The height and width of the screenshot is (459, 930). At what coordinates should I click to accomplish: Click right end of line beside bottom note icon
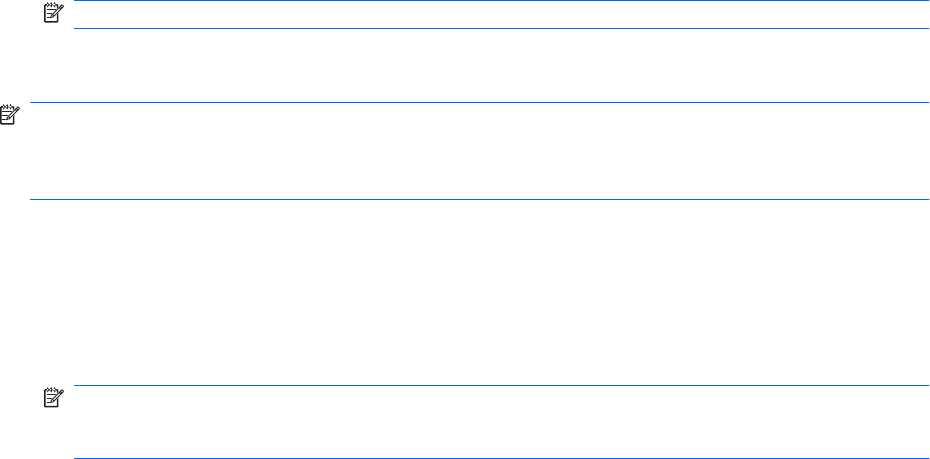point(925,386)
